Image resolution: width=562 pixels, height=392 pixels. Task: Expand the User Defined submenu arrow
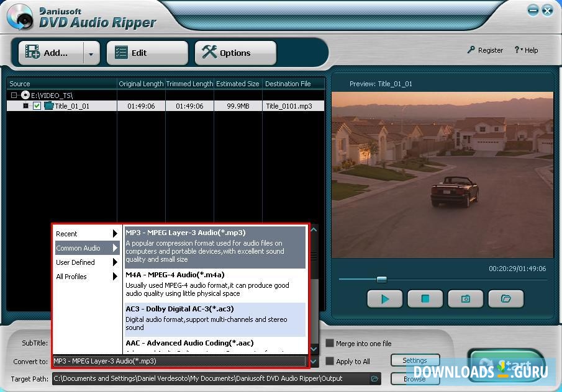click(115, 262)
